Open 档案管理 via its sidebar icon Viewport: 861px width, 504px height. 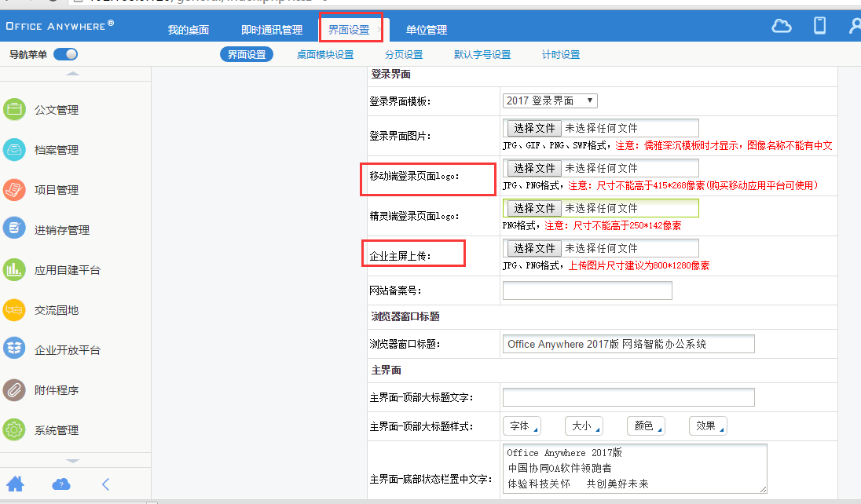point(14,150)
